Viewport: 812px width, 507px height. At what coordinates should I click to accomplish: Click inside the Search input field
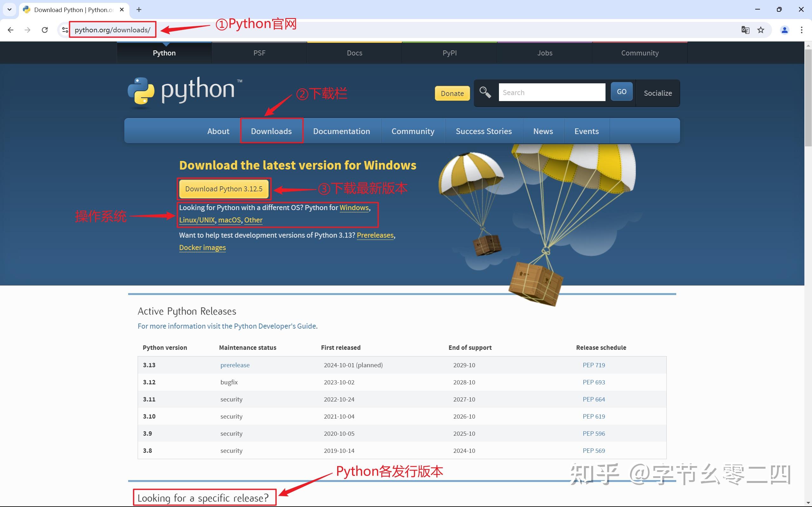552,92
